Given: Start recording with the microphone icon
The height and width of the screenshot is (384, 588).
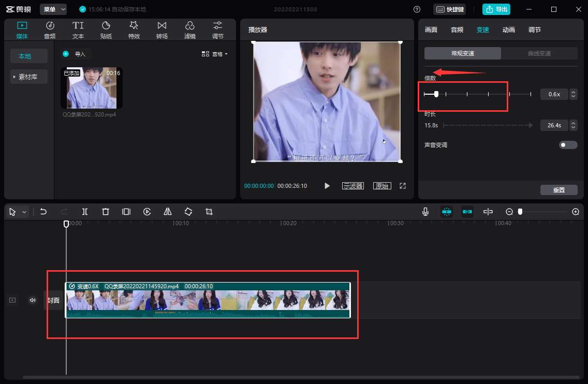Looking at the screenshot, I should [x=425, y=212].
